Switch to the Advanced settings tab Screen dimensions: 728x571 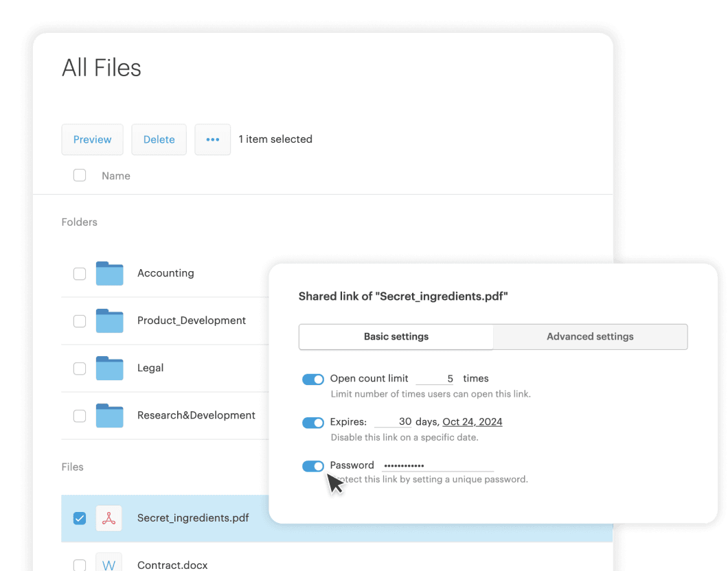pyautogui.click(x=590, y=337)
